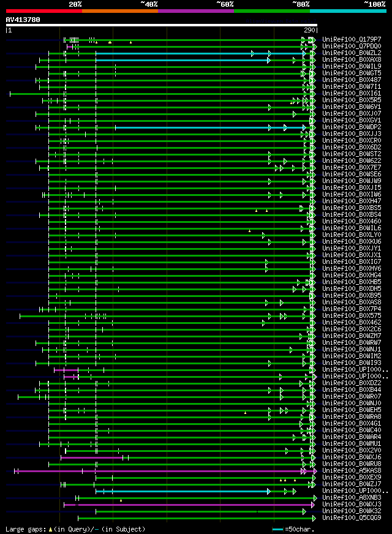392x534 pixels.
Task: Select the UniRef100_B0WEH5 label
Action: coord(352,410)
